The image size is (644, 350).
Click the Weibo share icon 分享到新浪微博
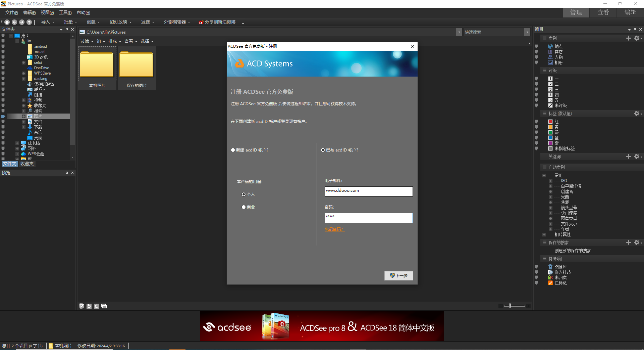pyautogui.click(x=201, y=22)
